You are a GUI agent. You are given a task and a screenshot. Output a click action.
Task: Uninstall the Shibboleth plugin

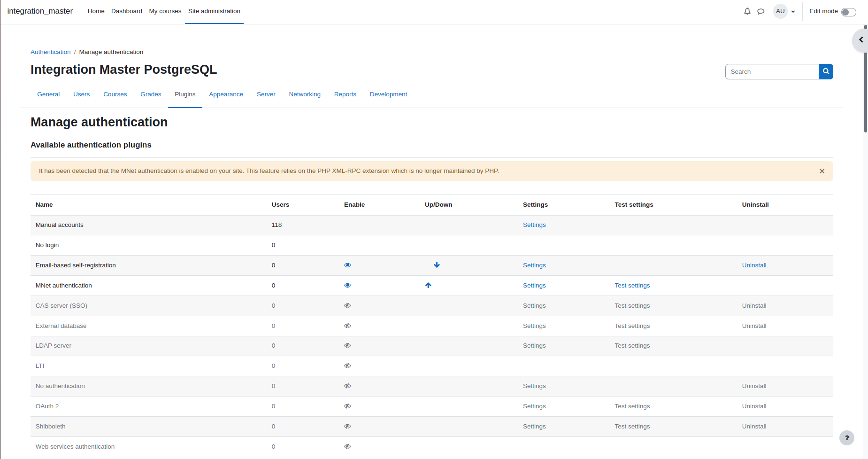[754, 427]
